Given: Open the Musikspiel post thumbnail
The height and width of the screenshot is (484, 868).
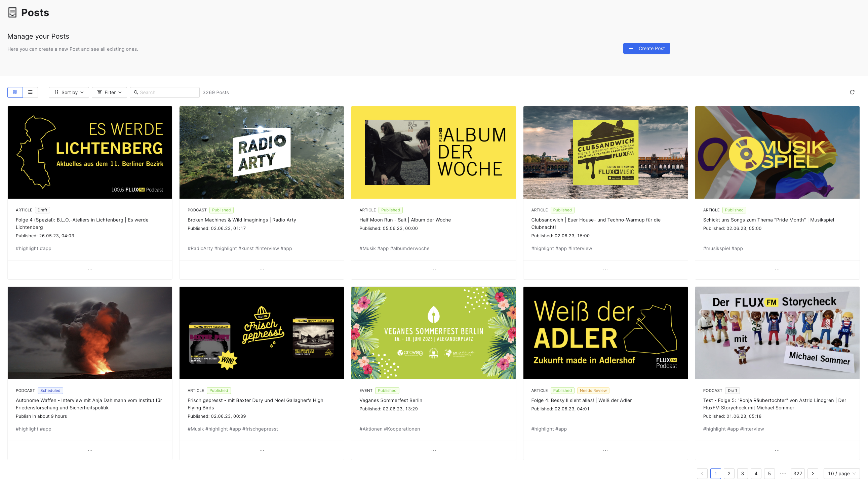Looking at the screenshot, I should click(x=777, y=152).
